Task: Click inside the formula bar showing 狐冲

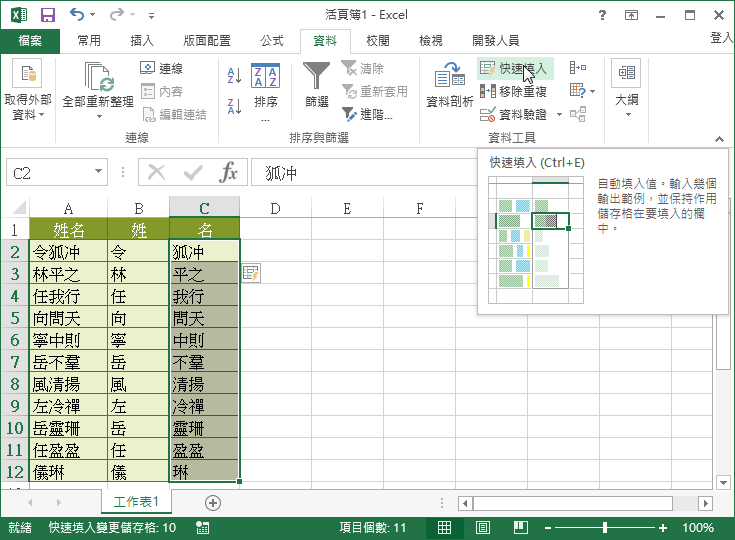Action: pyautogui.click(x=363, y=173)
